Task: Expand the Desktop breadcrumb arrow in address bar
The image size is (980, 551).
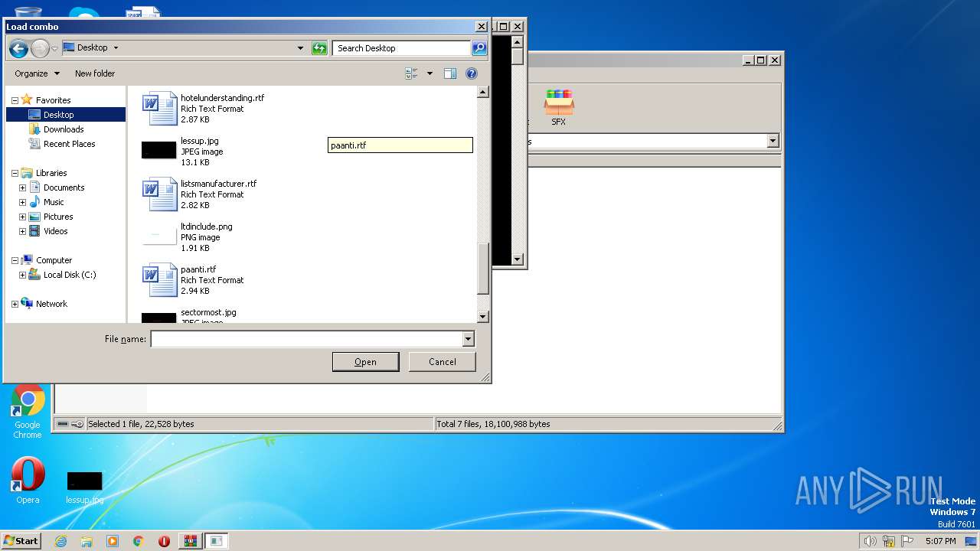Action: tap(116, 47)
